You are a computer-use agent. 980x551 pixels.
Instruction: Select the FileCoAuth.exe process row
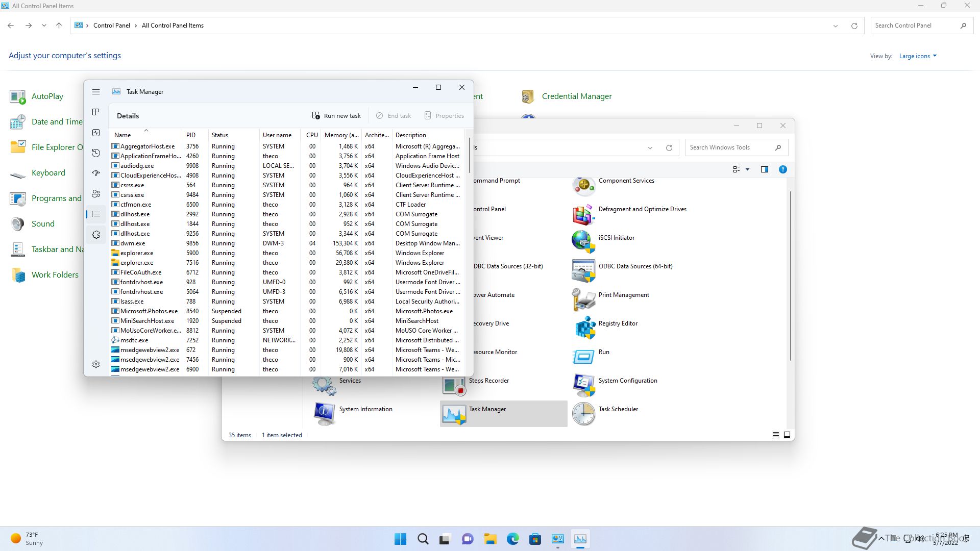(287, 272)
